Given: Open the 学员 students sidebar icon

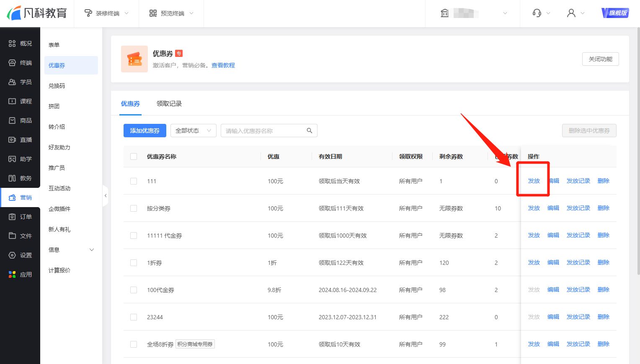Looking at the screenshot, I should click(x=12, y=82).
